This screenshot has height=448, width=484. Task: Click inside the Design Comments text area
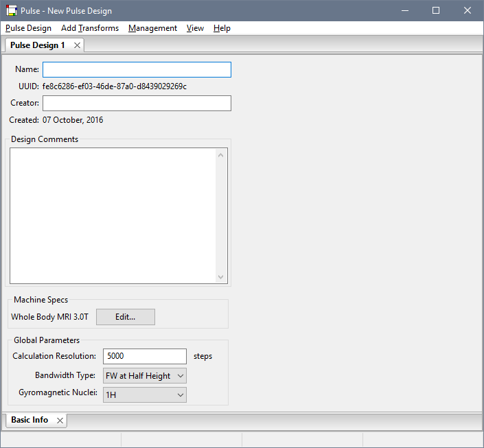[x=113, y=215]
